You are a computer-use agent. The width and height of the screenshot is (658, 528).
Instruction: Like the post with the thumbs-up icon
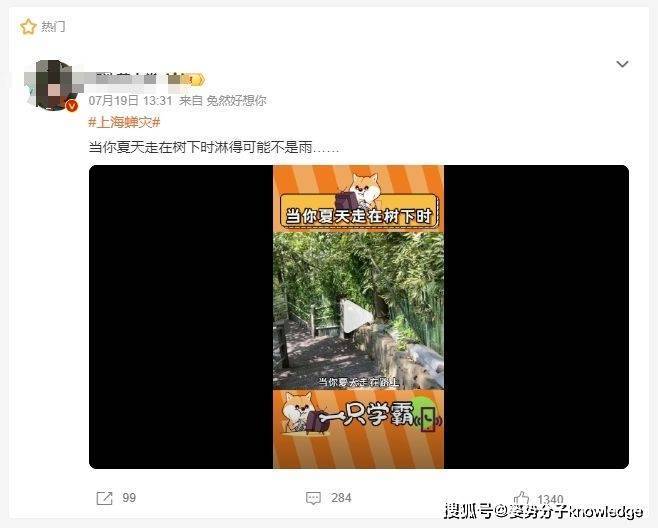point(522,498)
